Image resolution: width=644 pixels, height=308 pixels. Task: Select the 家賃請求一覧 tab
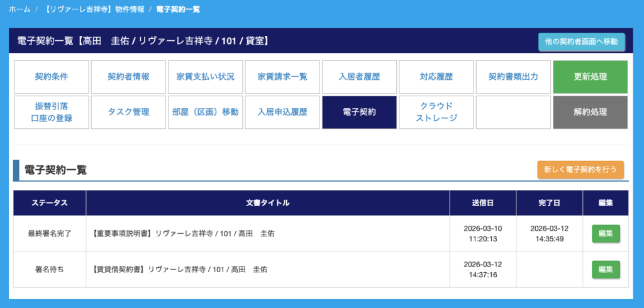click(282, 77)
